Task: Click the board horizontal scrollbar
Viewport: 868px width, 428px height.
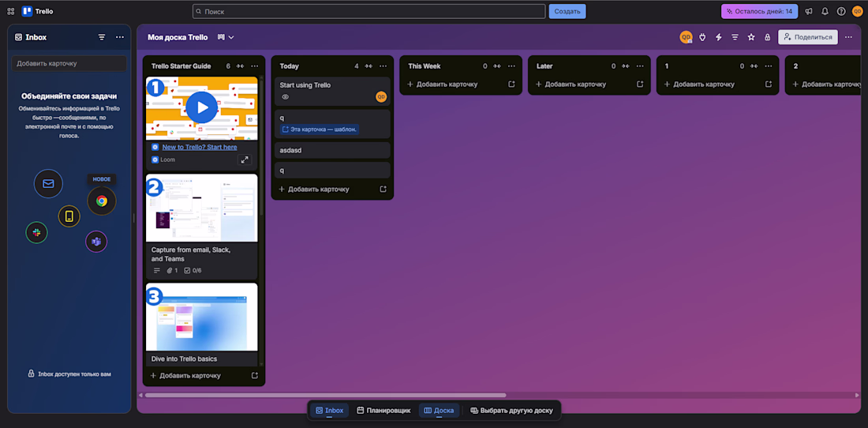Action: [325, 396]
